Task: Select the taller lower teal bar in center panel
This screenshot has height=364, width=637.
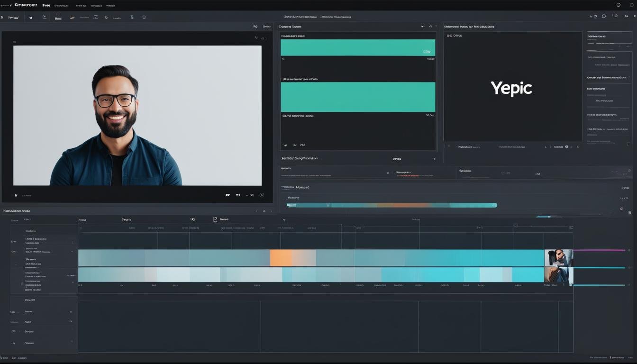Action: click(358, 97)
